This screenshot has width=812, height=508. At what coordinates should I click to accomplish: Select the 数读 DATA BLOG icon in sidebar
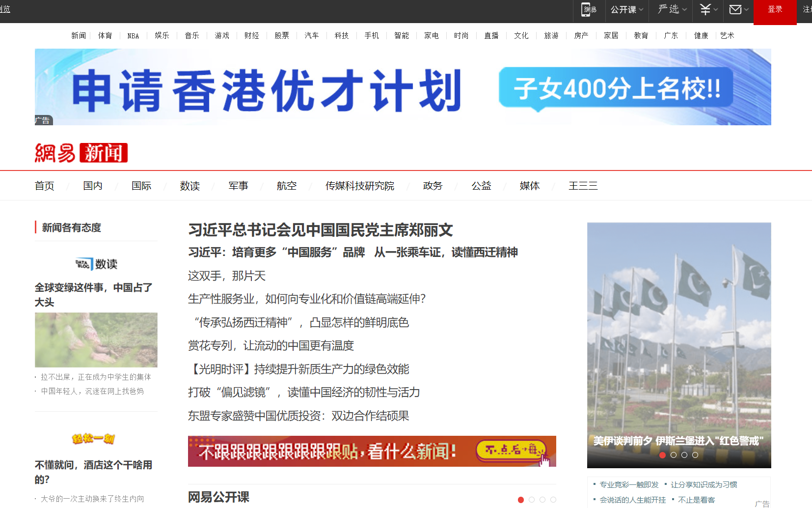(x=96, y=264)
